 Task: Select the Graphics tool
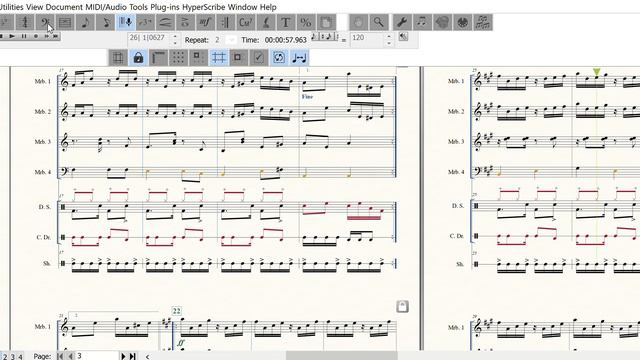(442, 22)
